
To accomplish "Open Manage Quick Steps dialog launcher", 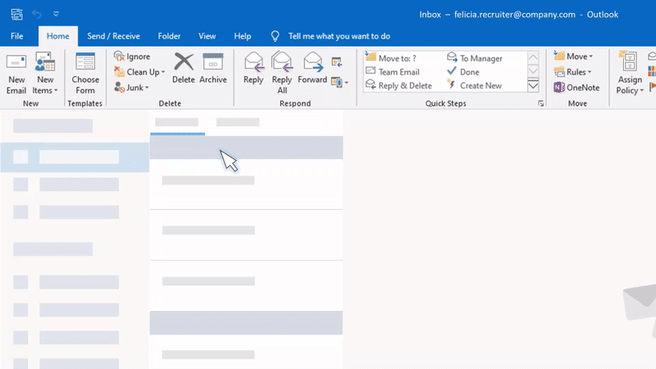I will (x=541, y=103).
